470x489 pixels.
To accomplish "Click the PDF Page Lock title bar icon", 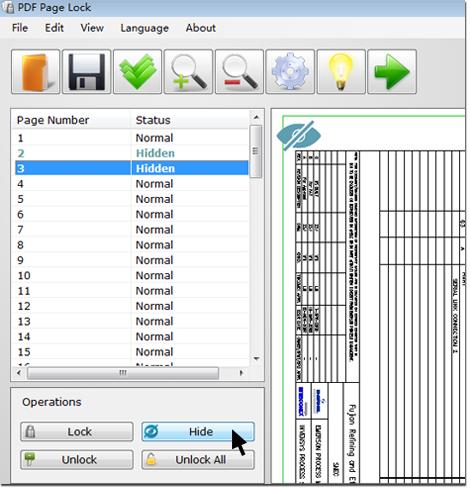I will 8,7.
